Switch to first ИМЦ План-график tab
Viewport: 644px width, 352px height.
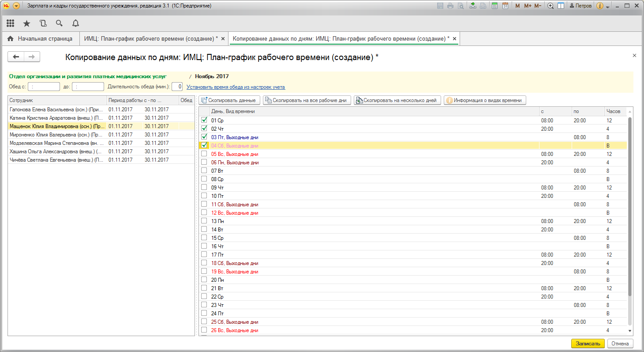[151, 39]
